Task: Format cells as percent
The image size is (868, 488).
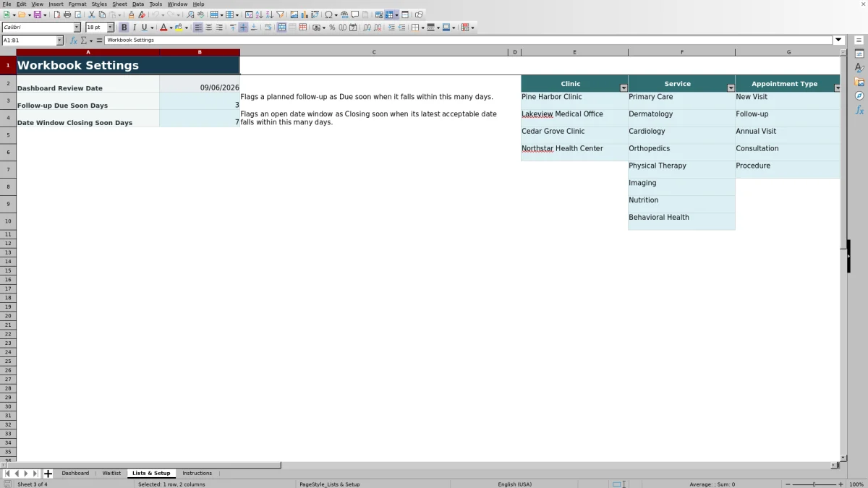Action: click(x=332, y=27)
